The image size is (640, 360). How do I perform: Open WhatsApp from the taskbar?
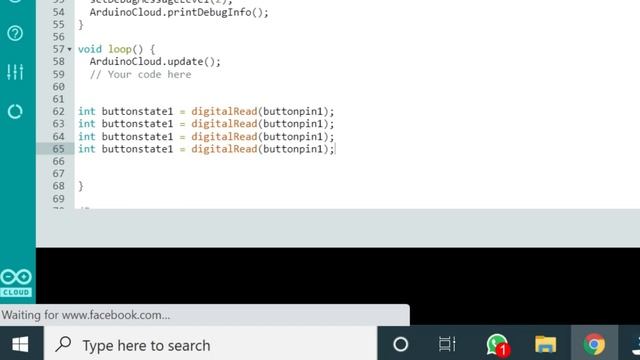point(498,344)
